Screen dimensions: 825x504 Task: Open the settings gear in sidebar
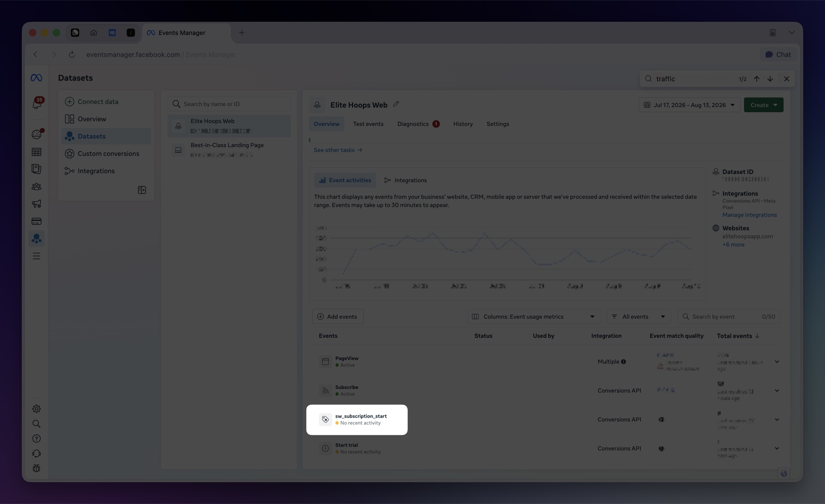(36, 409)
